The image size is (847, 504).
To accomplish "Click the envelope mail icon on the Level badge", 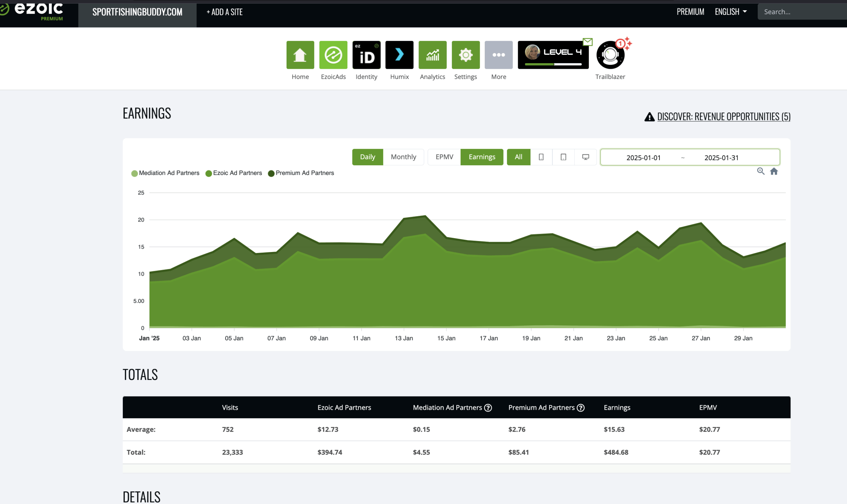I will click(x=587, y=42).
